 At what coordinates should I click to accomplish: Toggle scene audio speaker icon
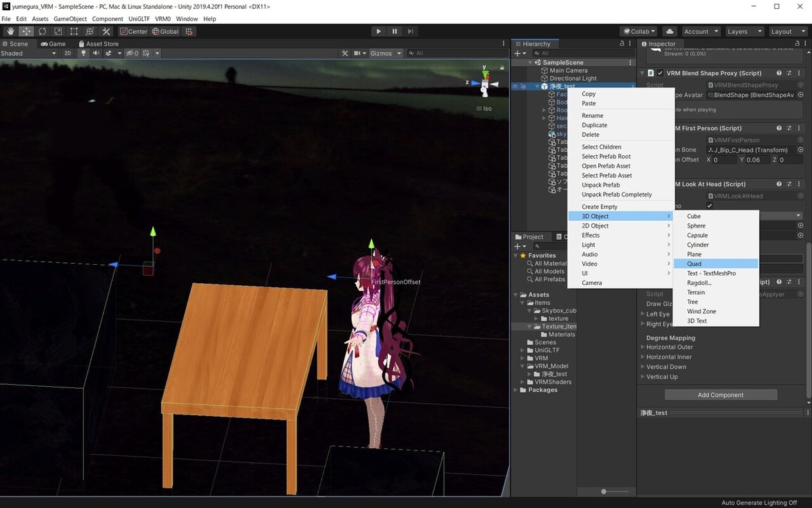tap(96, 53)
